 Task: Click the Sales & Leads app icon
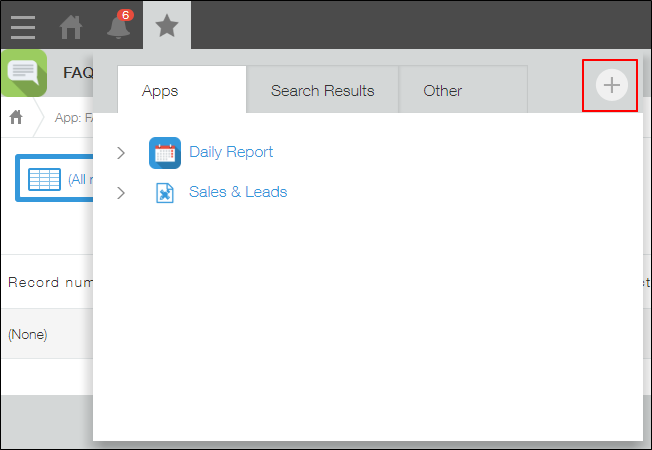pos(164,192)
